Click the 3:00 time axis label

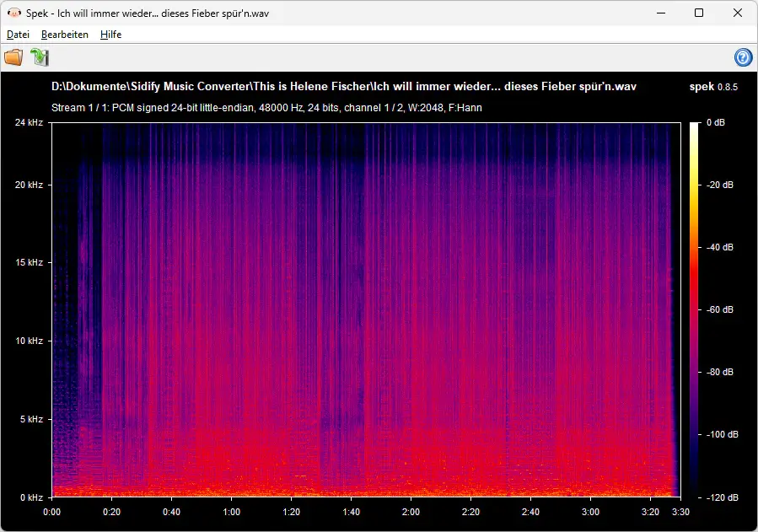(590, 512)
